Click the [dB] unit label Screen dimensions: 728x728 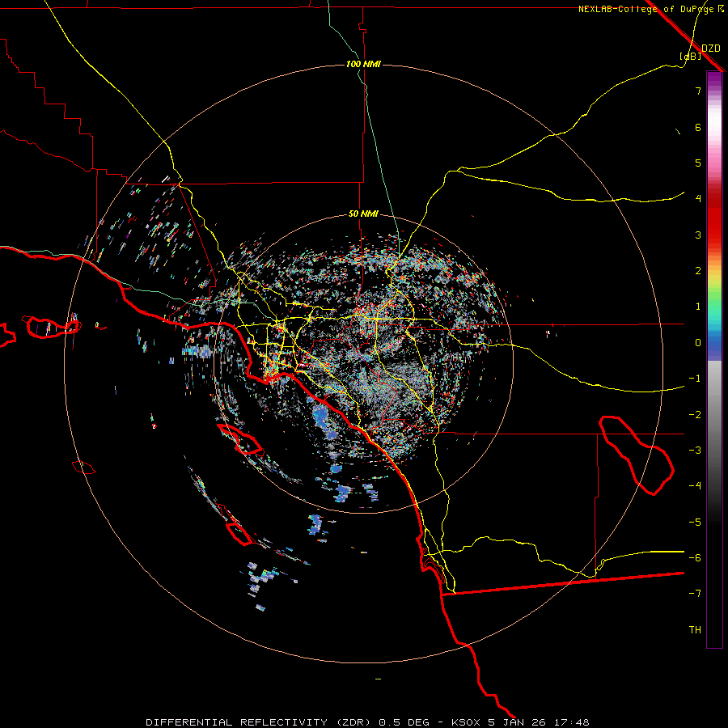coord(690,57)
